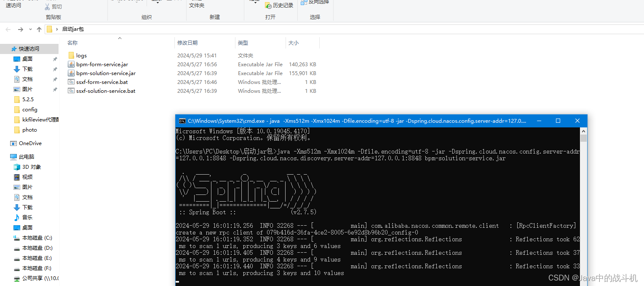Screen dimensions: 644x286
Task: Select the file name ssxf-solution-service.bat
Action: click(x=106, y=91)
